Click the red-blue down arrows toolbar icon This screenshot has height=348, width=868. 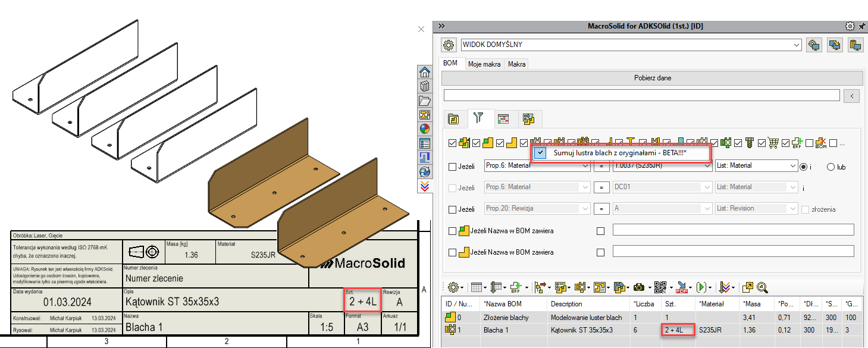tap(725, 287)
